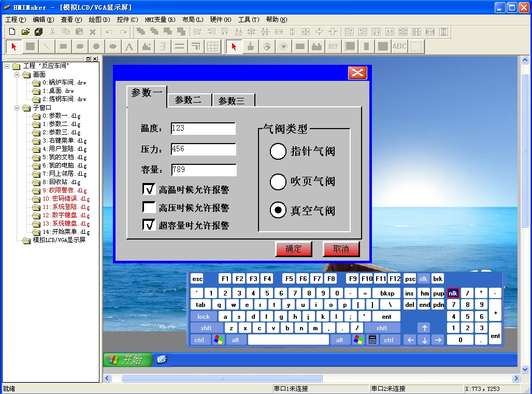
Task: Toggle 超容量时允许报警 checkbox
Action: 149,225
